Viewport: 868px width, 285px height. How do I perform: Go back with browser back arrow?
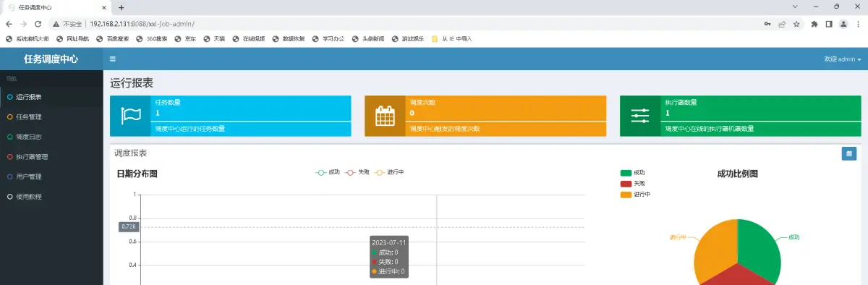pyautogui.click(x=9, y=23)
